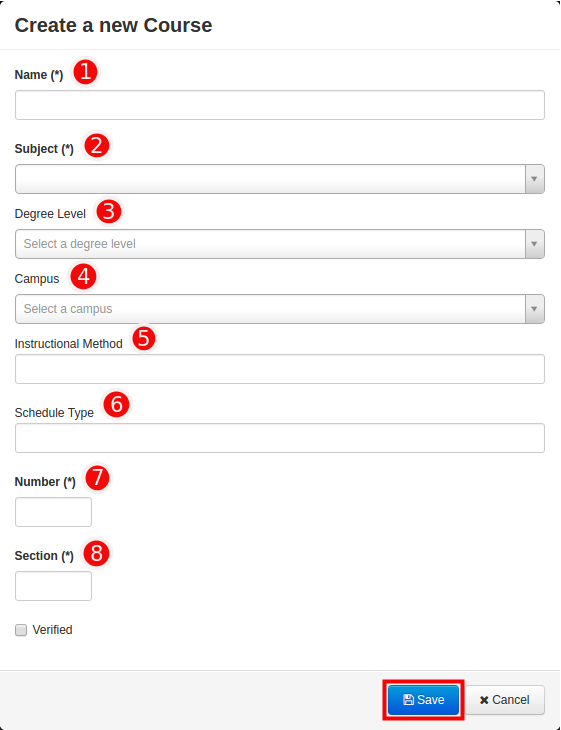Screen dimensions: 561x730
Task: Click red badge 7 next to Number
Action: coord(97,478)
